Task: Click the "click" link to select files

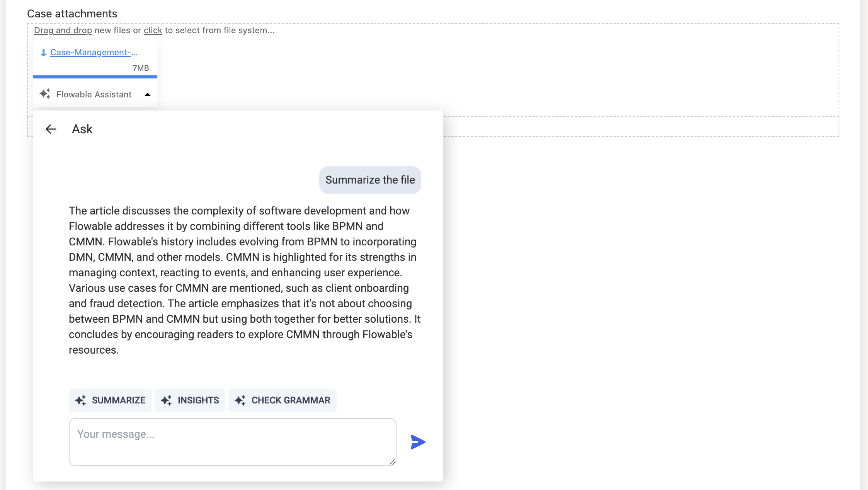Action: point(153,31)
